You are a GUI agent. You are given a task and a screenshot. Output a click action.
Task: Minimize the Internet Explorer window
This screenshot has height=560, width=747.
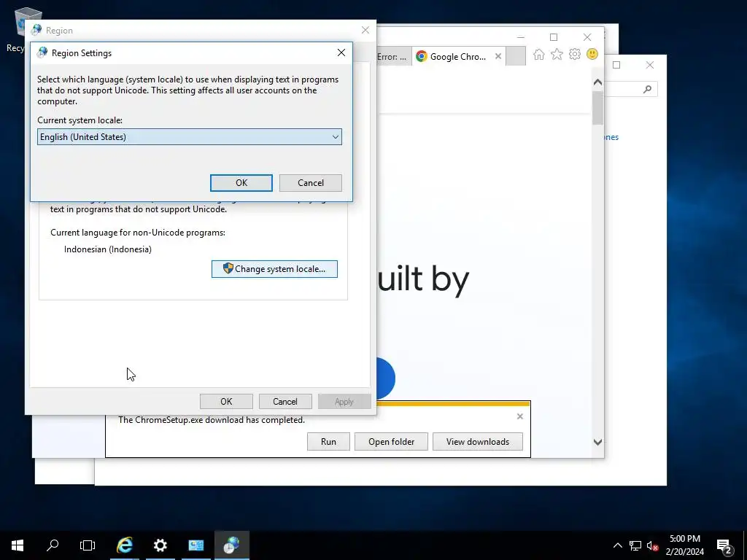[521, 37]
